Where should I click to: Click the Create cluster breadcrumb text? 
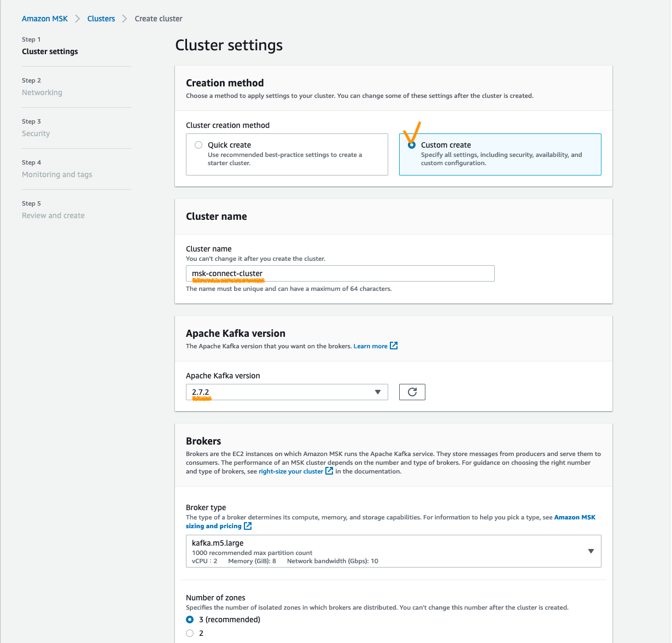tap(159, 19)
